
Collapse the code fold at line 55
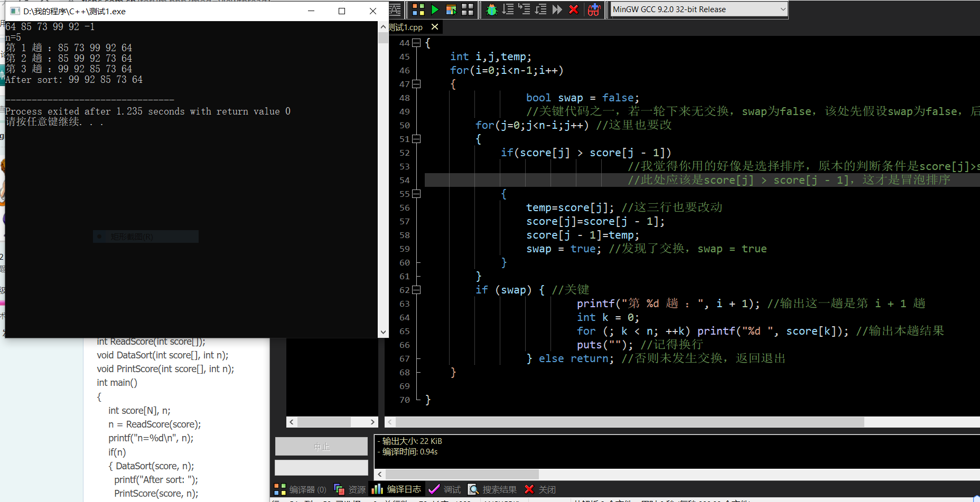[x=416, y=194]
